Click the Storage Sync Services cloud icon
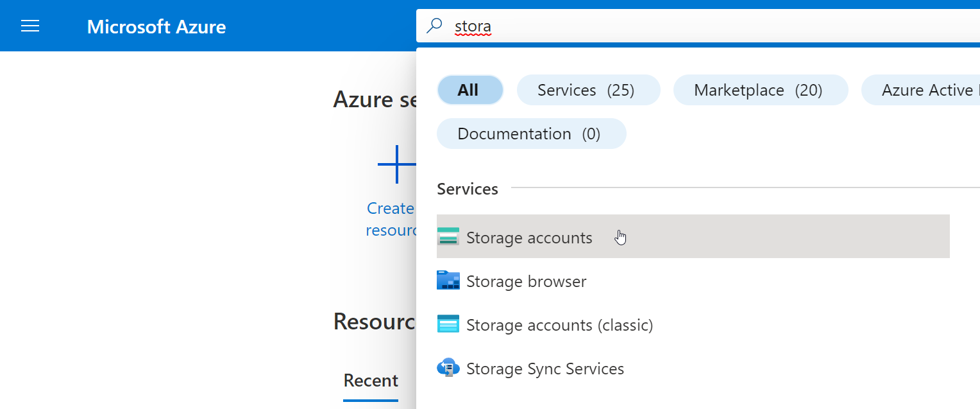This screenshot has width=980, height=409. click(448, 368)
